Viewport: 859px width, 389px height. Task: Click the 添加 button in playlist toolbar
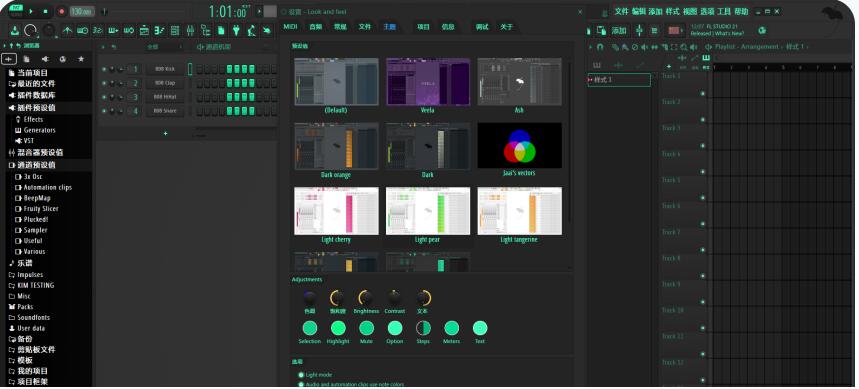click(619, 31)
